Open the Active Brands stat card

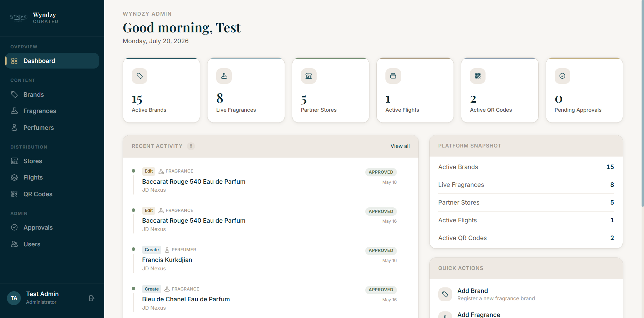coord(161,90)
